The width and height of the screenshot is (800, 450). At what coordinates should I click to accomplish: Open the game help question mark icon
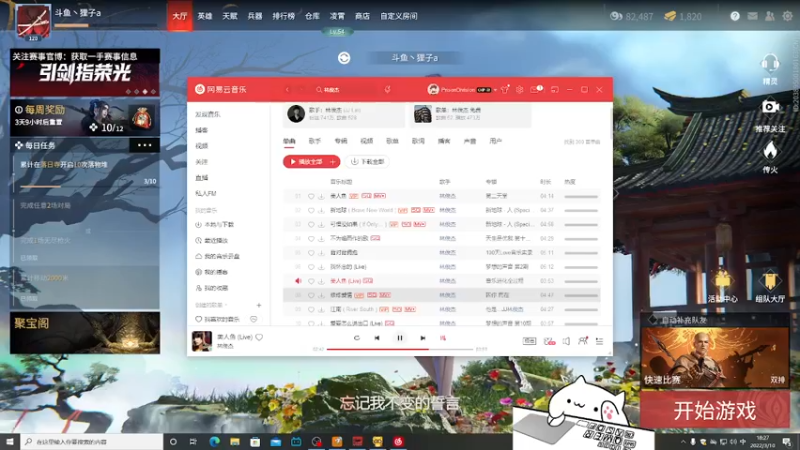click(735, 16)
